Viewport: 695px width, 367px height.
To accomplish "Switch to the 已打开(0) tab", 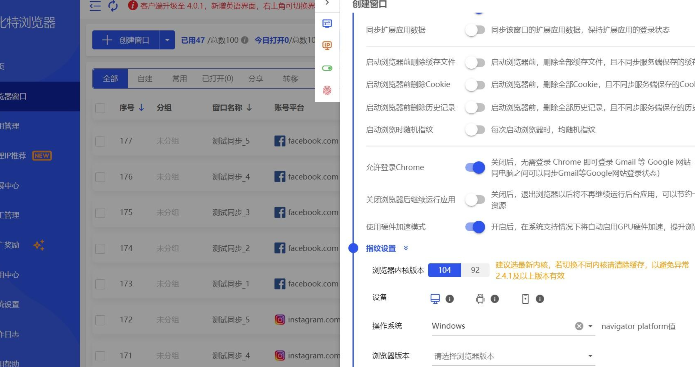I will click(x=218, y=78).
